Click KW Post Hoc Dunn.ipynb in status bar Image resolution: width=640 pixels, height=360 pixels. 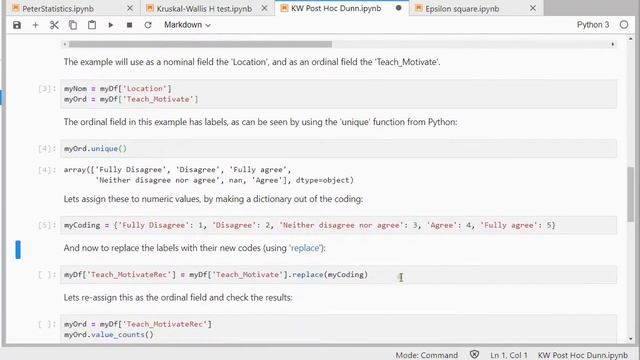[582, 355]
